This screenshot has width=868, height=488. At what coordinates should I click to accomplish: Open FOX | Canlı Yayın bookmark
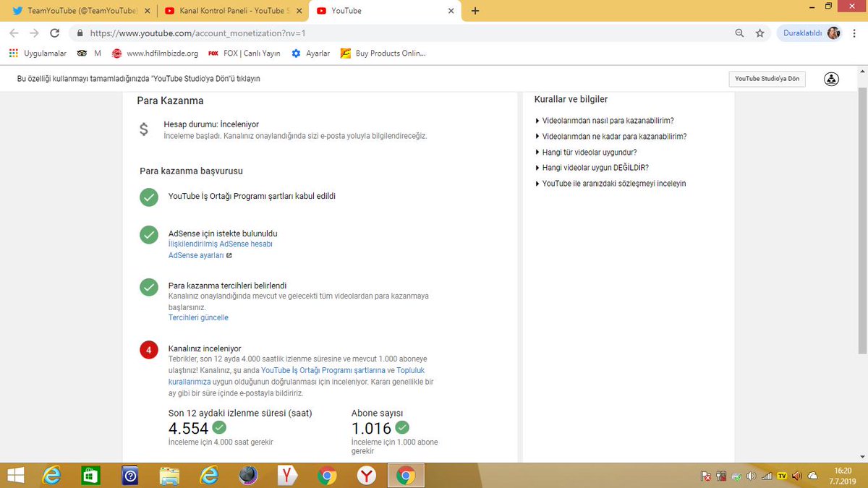[x=244, y=53]
